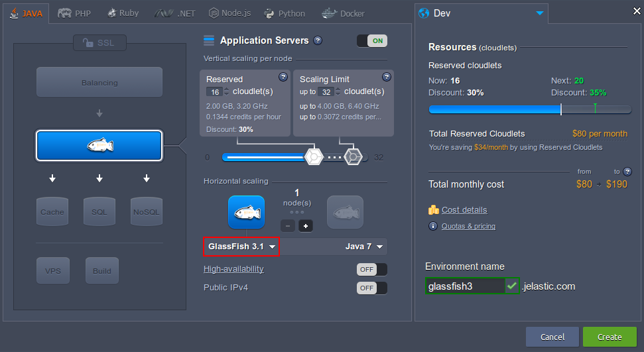
Task: Click the info icon beside Quotas & pricing
Action: click(x=433, y=226)
